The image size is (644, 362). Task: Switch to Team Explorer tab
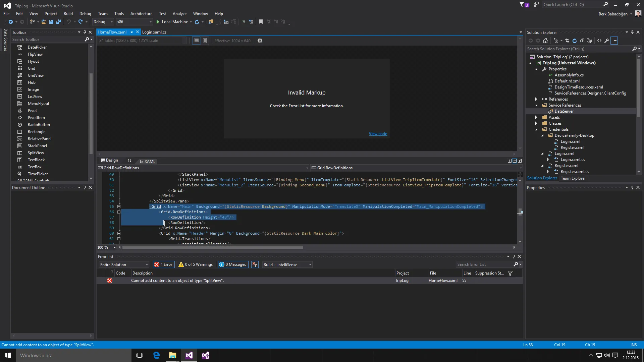pos(573,178)
